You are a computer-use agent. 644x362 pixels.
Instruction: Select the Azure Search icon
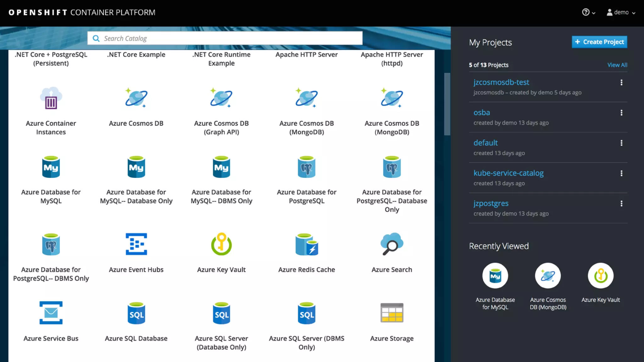[x=391, y=244]
